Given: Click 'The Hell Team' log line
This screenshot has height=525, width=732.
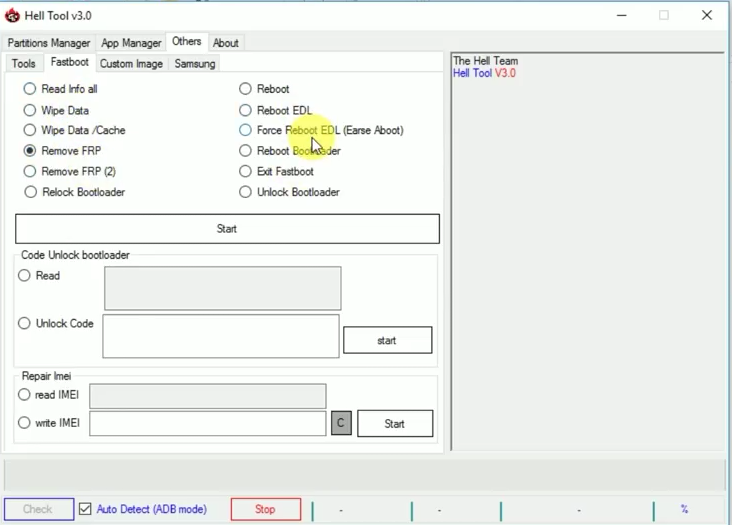Looking at the screenshot, I should (486, 61).
